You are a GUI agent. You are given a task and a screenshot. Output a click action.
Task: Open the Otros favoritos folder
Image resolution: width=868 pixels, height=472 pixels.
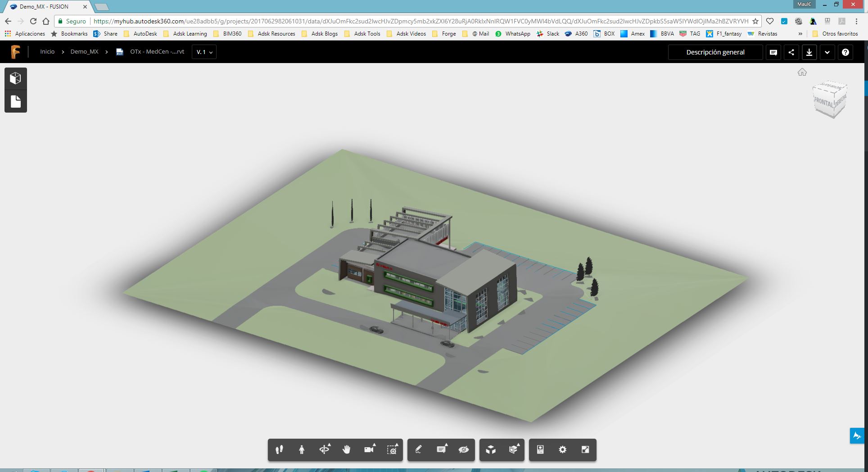click(836, 34)
